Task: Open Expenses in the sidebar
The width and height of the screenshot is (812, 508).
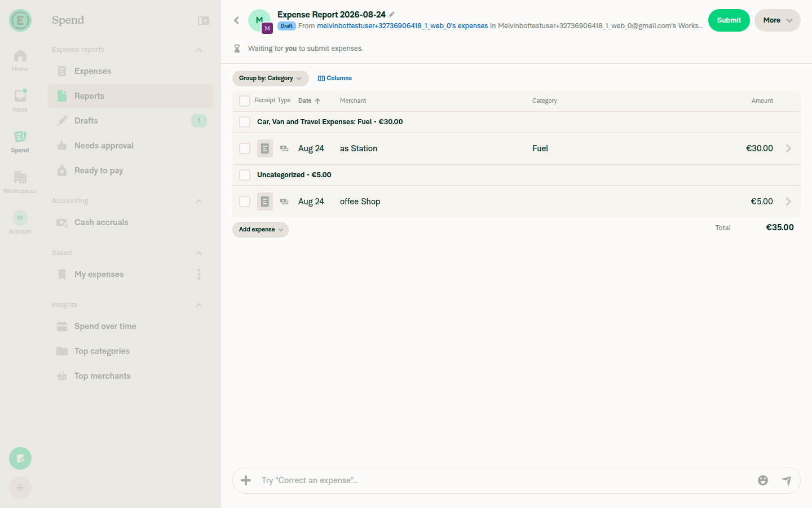Action: (130, 71)
